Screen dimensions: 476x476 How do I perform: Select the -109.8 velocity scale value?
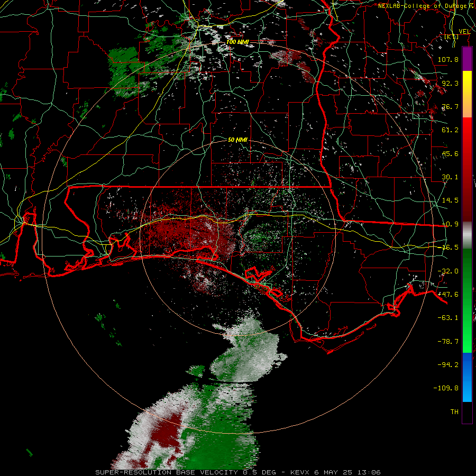446,388
